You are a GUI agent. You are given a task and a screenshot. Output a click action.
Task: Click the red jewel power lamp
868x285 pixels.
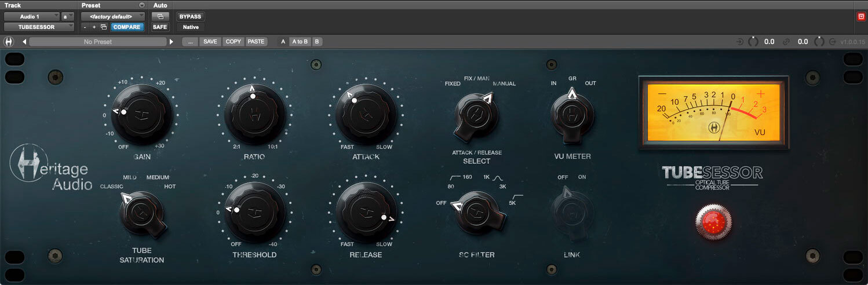[713, 222]
